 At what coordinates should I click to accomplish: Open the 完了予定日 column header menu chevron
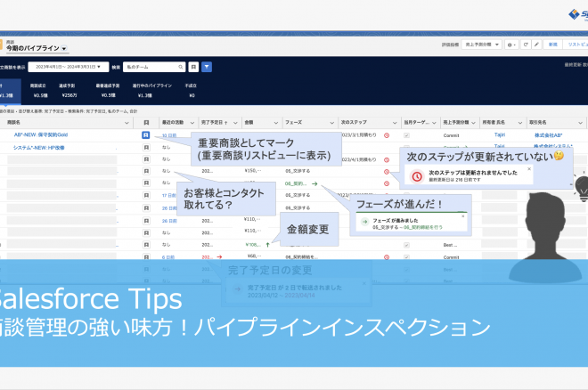(x=235, y=123)
